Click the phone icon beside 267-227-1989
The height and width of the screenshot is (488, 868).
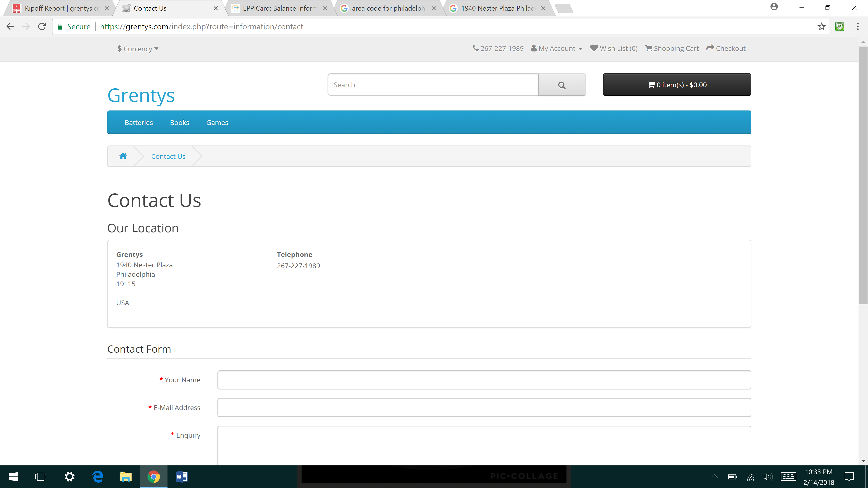tap(475, 48)
